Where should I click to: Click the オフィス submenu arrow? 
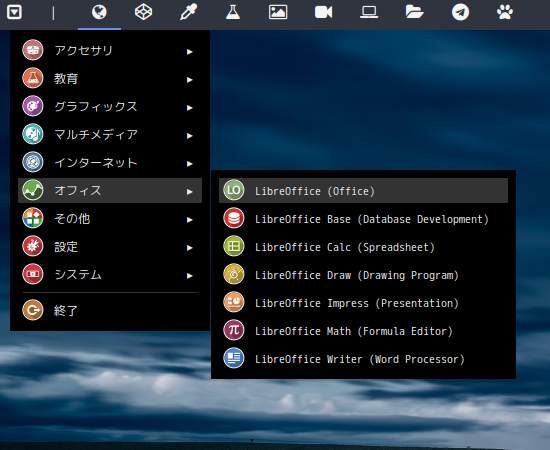[x=190, y=192]
